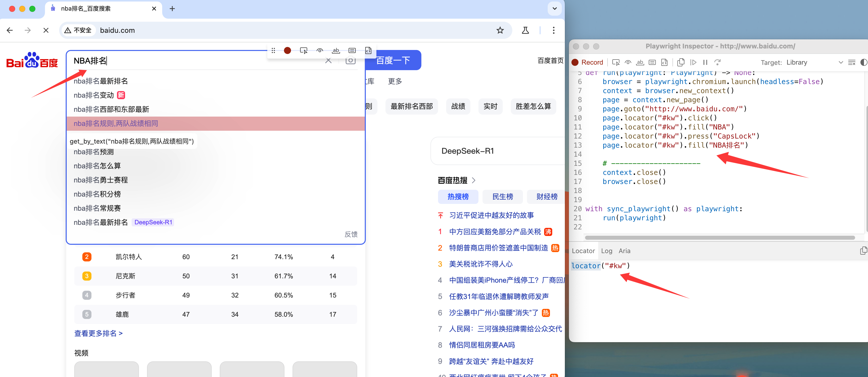The image size is (868, 377).
Task: Click the Clear log icon in Inspector
Action: tap(852, 62)
